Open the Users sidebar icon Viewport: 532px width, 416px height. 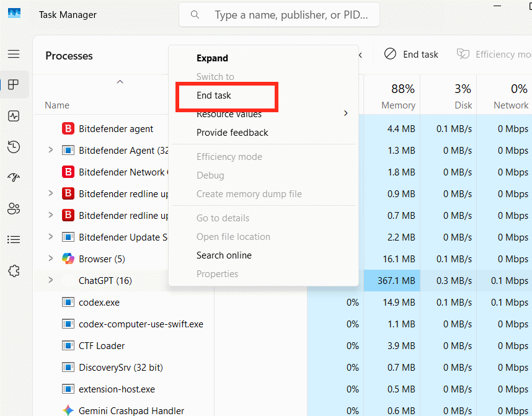click(x=14, y=209)
